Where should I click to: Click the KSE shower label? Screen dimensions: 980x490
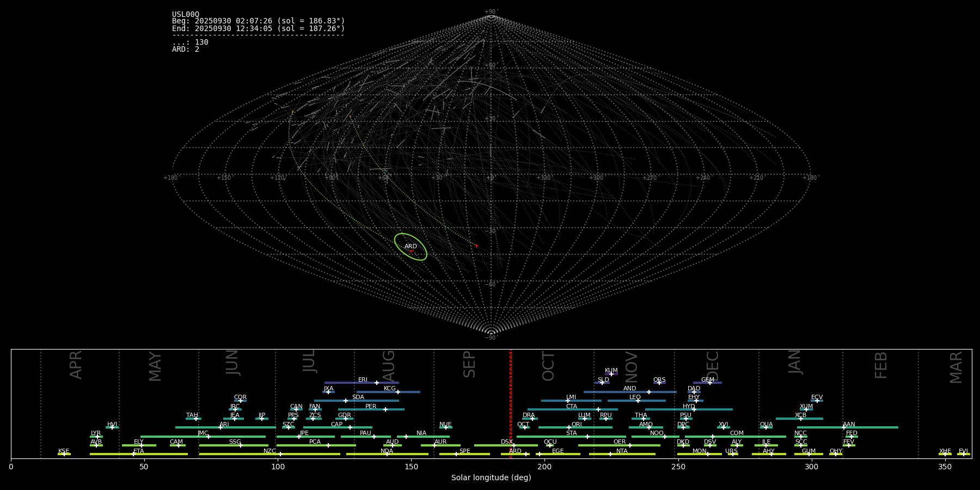point(64,451)
